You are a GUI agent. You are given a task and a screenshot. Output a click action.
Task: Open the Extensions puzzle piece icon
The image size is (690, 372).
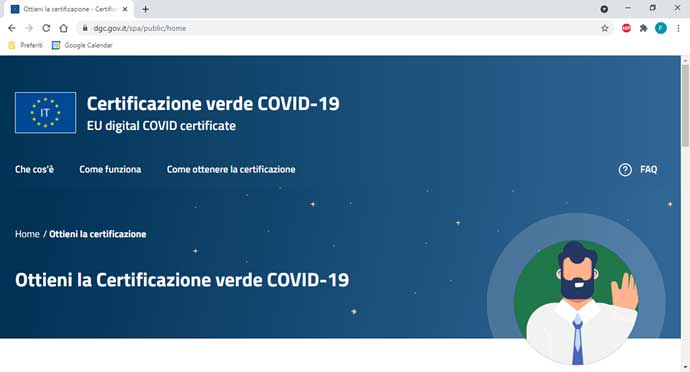point(643,28)
